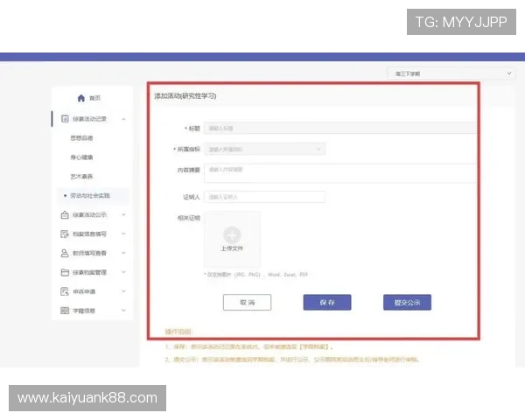Expand the 综素档案管理 chevron
Screen dimensions: 525x420
coord(123,272)
